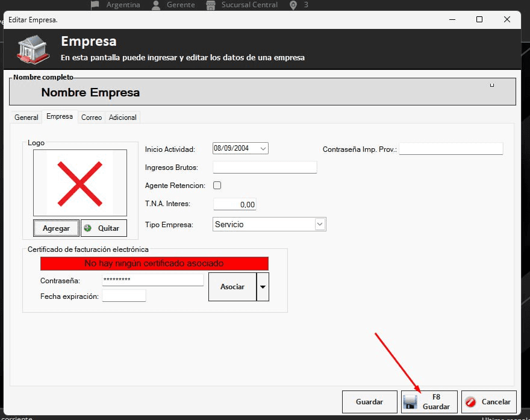Click the floppy disk F8 Guardar icon

click(x=410, y=402)
